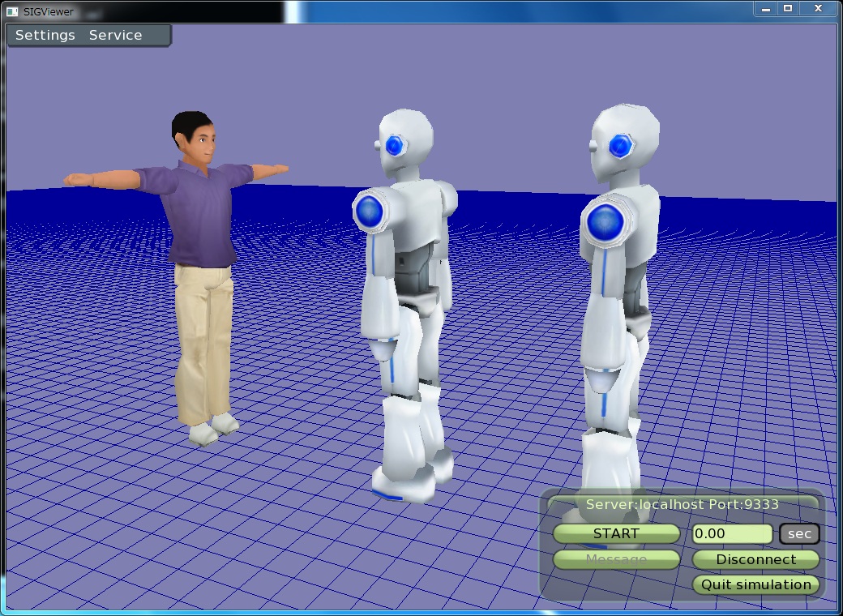Image resolution: width=843 pixels, height=616 pixels.
Task: Click the SIGViewer title bar app icon
Action: coord(12,11)
